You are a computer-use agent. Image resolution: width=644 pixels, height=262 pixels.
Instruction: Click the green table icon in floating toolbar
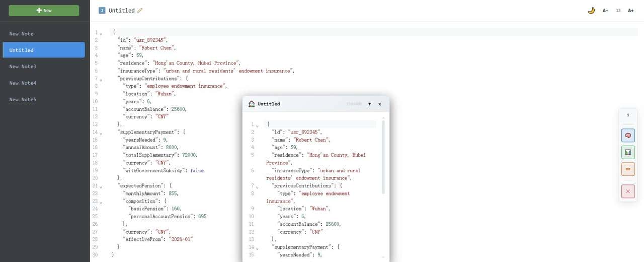point(628,152)
